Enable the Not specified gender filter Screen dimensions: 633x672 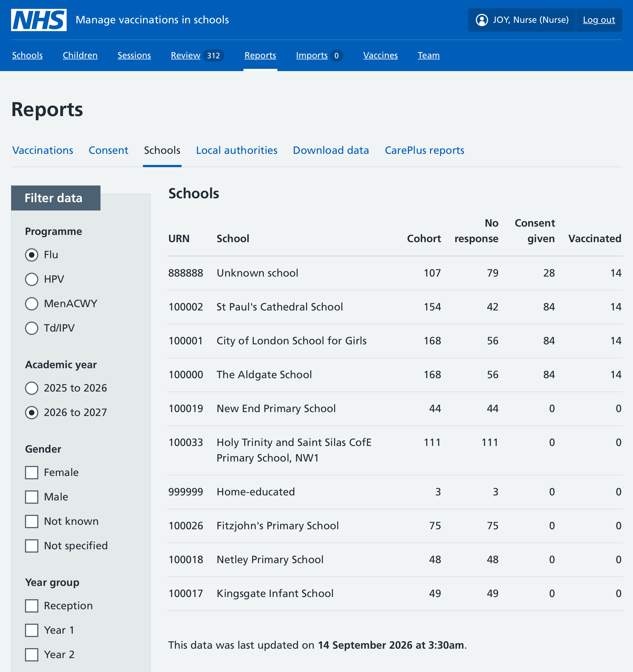(32, 546)
